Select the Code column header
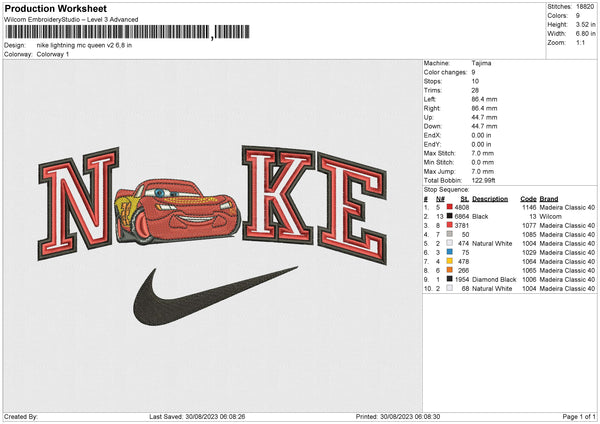The image size is (600, 424). [x=528, y=199]
